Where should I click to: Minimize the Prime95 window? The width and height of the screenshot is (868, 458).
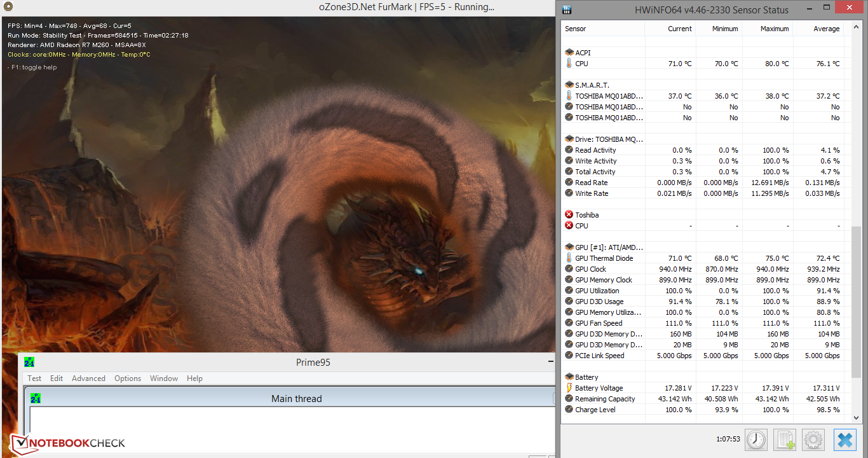pyautogui.click(x=551, y=362)
